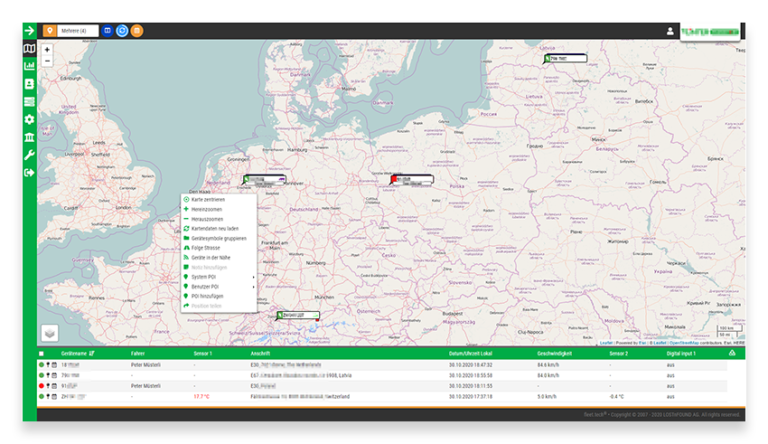768x444 pixels.
Task: Toggle the select-all checkbox in table header
Action: click(x=41, y=354)
